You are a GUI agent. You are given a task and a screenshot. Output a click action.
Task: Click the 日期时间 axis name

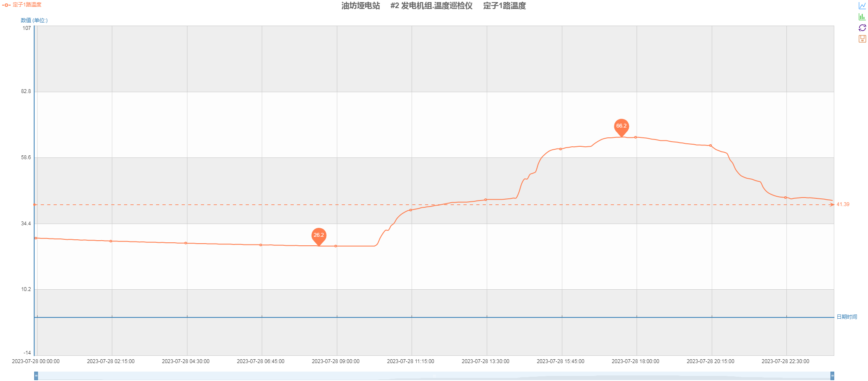tap(847, 317)
